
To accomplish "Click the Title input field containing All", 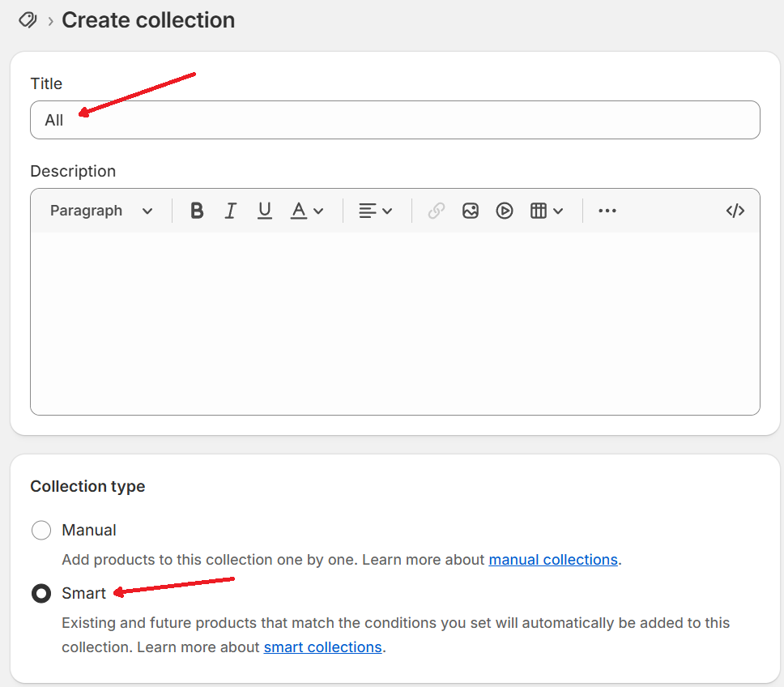I will tap(395, 120).
